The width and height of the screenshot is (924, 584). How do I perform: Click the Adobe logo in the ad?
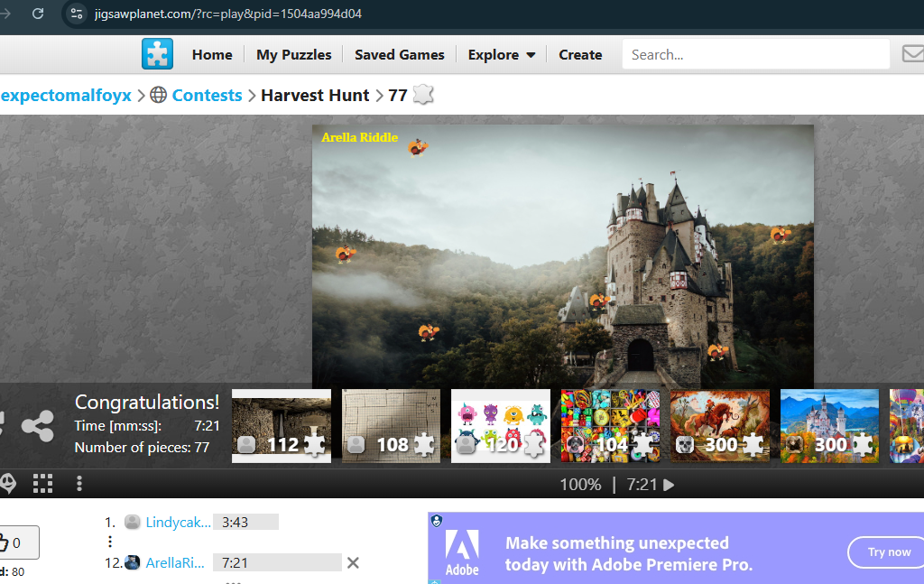462,552
